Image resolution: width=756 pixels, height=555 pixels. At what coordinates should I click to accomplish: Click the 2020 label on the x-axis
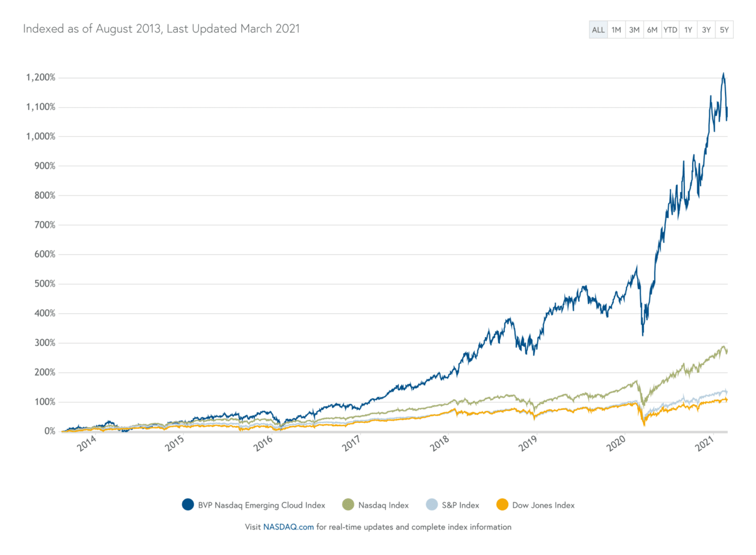click(x=616, y=443)
